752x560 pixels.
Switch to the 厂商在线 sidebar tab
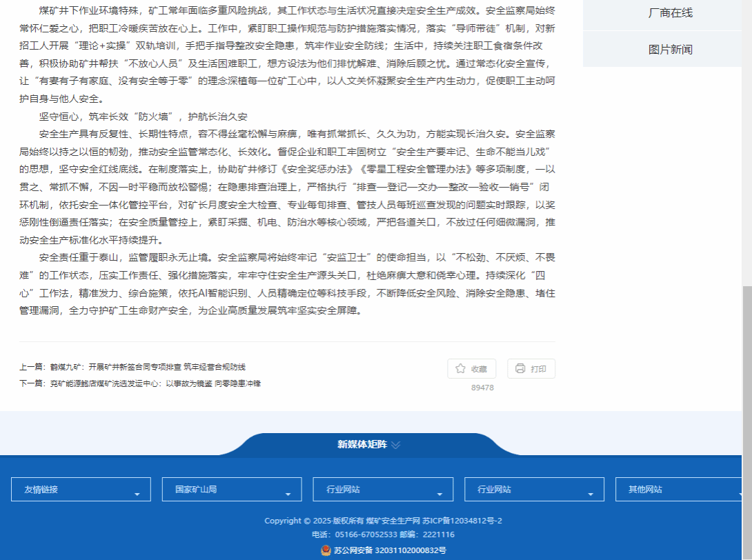(670, 13)
